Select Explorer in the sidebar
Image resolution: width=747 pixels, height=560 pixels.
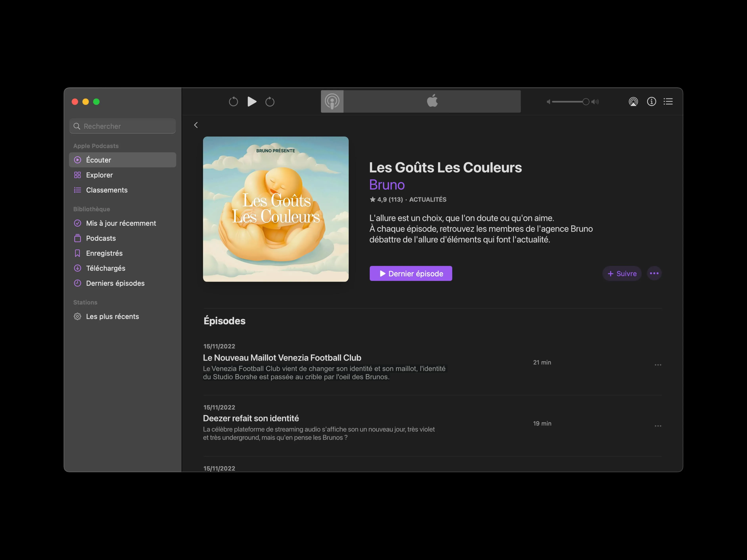(99, 175)
